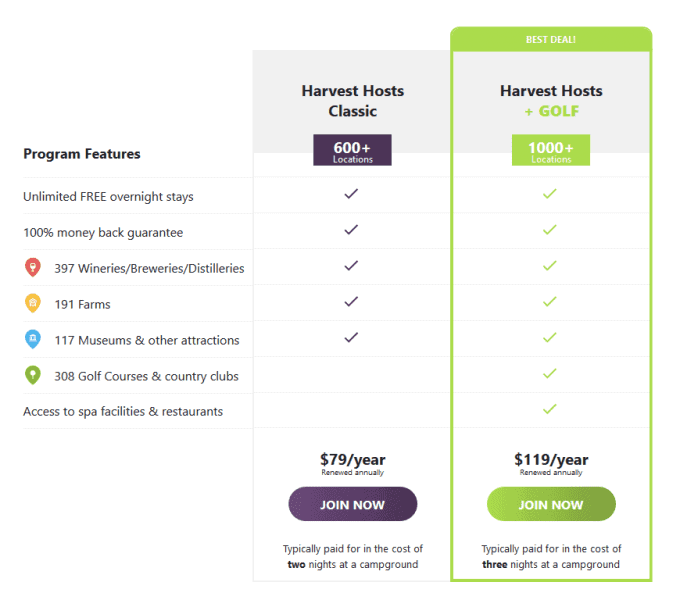Click 397 Wineries/Breweries/Distilleries feature label

coord(149,268)
